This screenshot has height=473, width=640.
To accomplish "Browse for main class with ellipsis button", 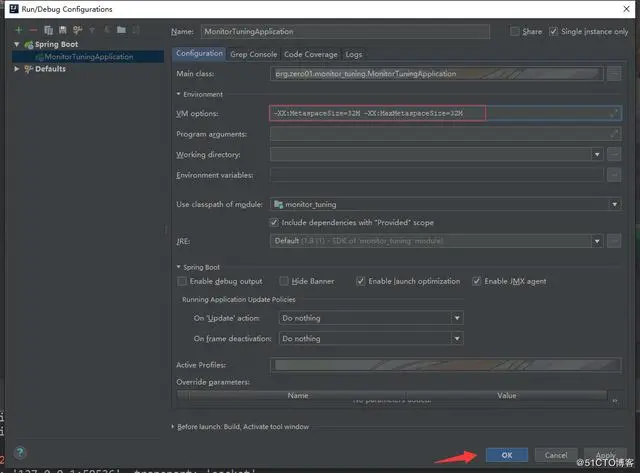I will [x=614, y=74].
